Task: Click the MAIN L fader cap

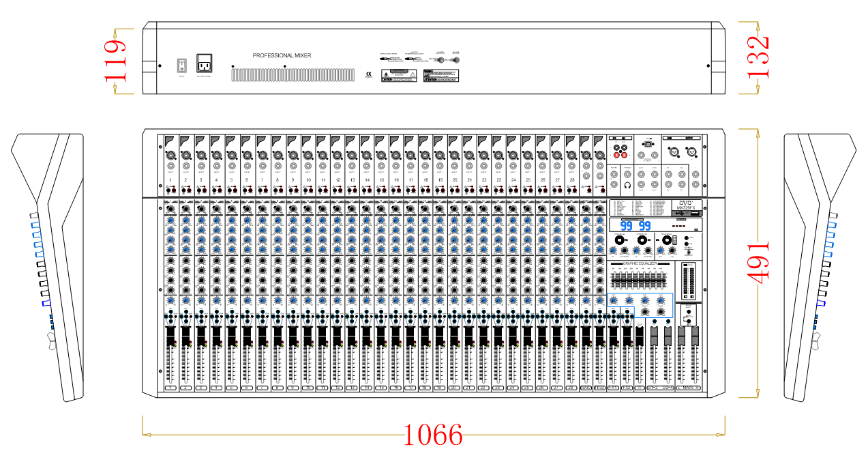Action: 681,336
